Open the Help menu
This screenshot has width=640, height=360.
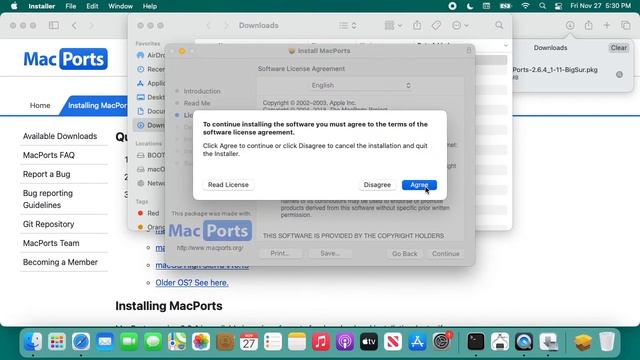click(x=150, y=6)
